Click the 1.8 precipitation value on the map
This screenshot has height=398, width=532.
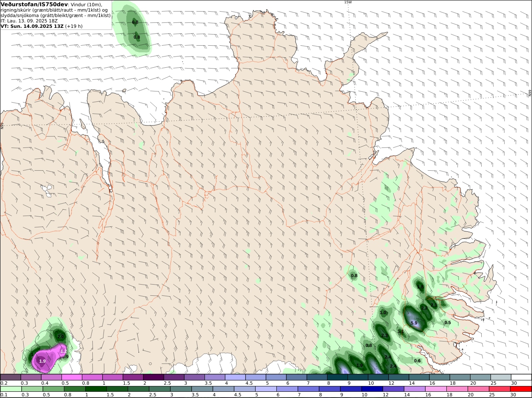420,287
